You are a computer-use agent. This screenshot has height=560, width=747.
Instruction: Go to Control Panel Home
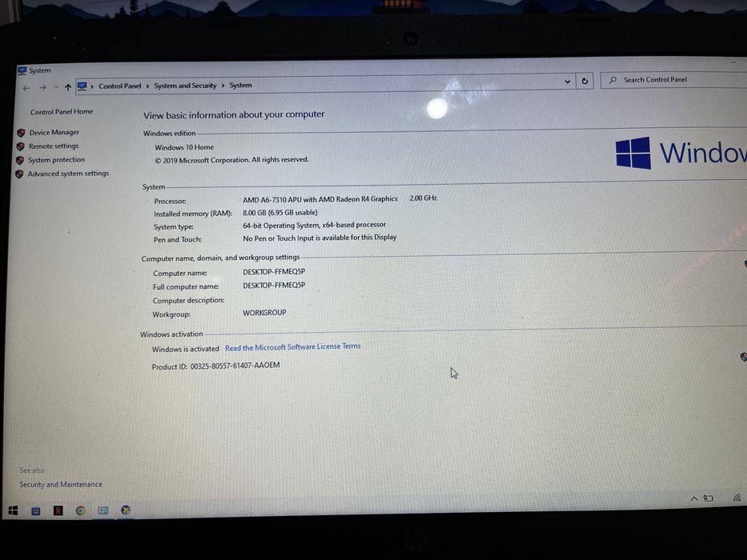(62, 112)
